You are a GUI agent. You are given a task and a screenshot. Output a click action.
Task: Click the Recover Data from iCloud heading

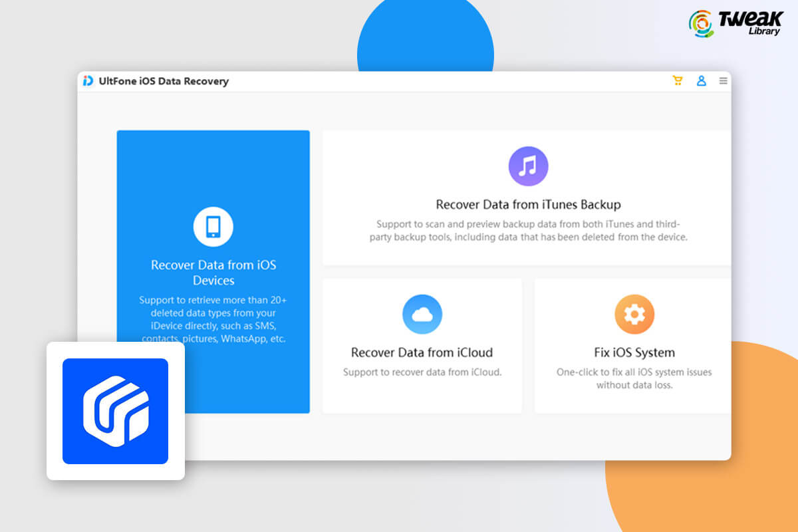point(422,353)
